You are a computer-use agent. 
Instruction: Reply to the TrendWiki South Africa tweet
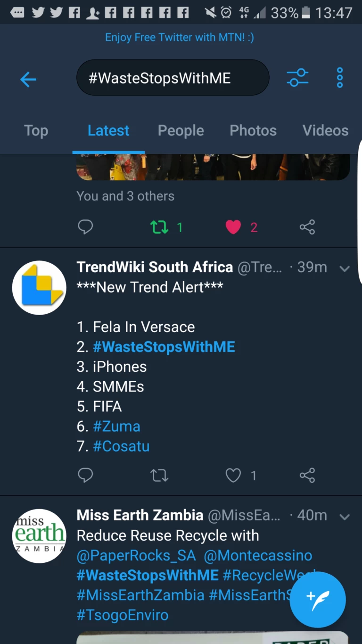tap(85, 475)
